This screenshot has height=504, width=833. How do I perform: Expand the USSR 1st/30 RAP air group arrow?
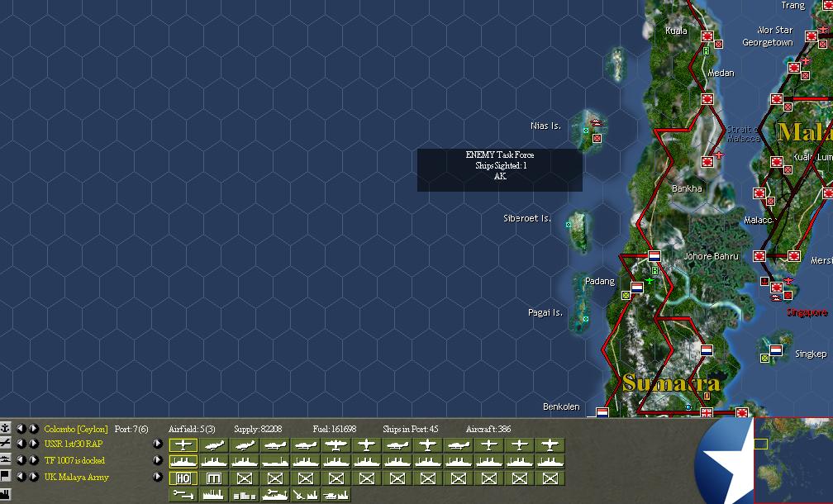click(157, 445)
